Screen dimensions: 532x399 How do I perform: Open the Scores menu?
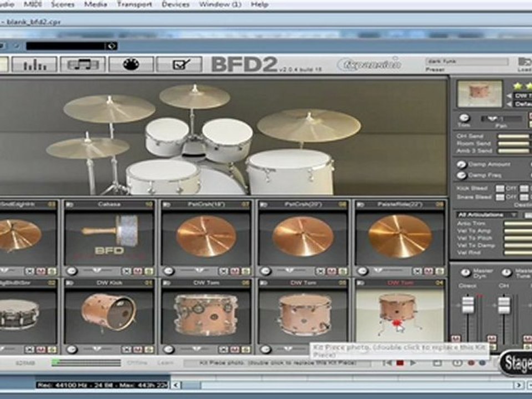coord(63,4)
